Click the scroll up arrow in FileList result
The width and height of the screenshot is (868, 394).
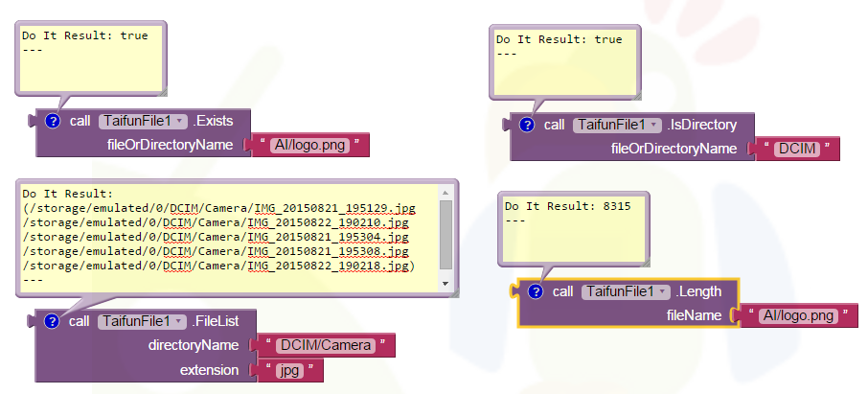click(x=445, y=192)
